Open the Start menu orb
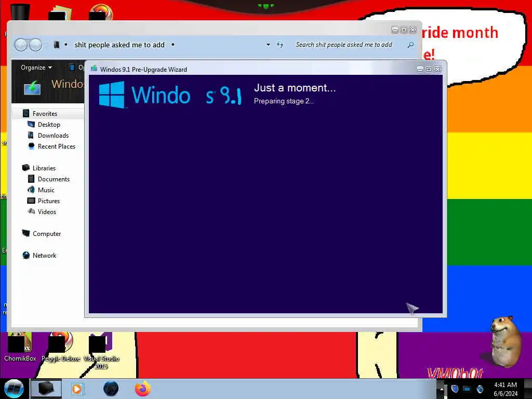The height and width of the screenshot is (399, 532). (x=14, y=389)
